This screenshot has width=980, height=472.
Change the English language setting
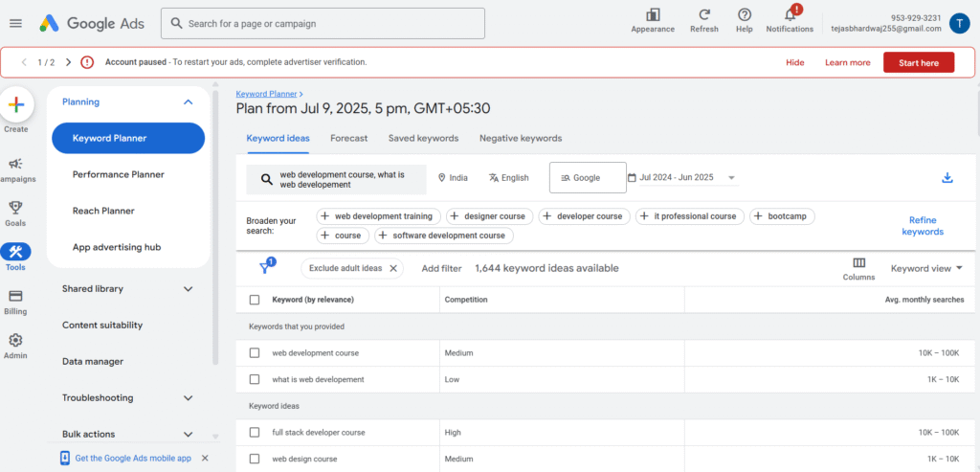pos(508,177)
